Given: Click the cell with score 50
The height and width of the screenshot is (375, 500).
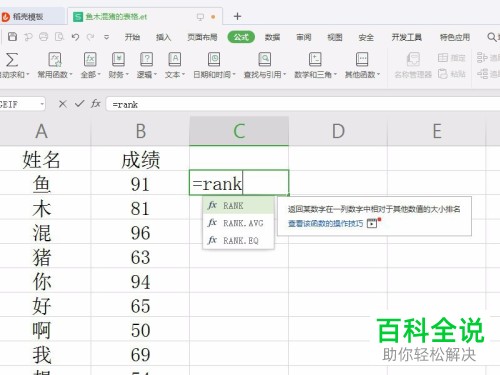Looking at the screenshot, I should click(x=140, y=330).
